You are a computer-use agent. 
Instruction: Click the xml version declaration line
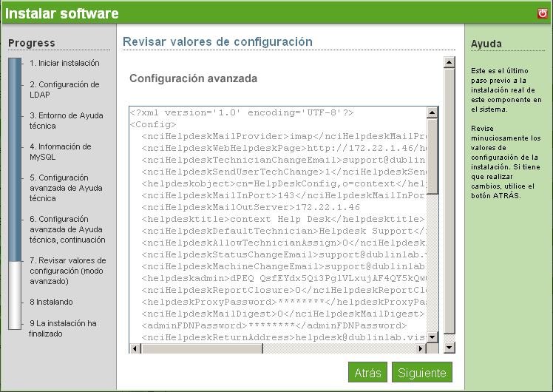tap(242, 112)
